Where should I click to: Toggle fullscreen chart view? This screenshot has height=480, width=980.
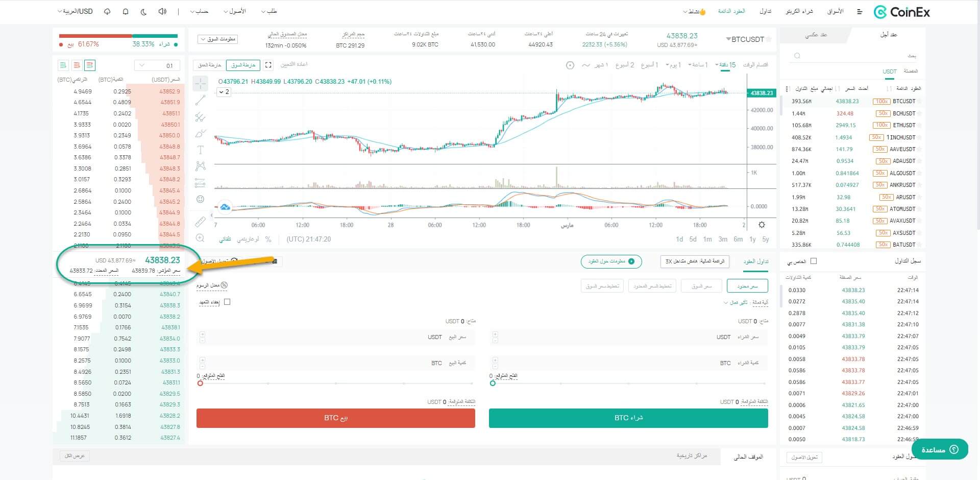pyautogui.click(x=268, y=65)
